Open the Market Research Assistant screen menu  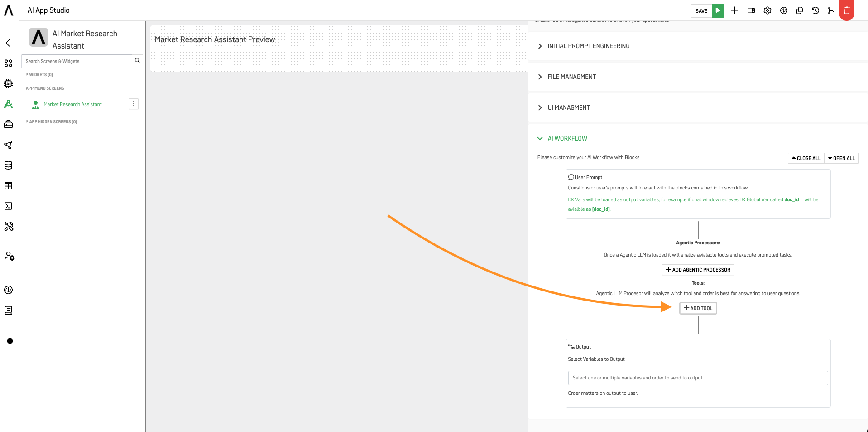[x=134, y=104]
